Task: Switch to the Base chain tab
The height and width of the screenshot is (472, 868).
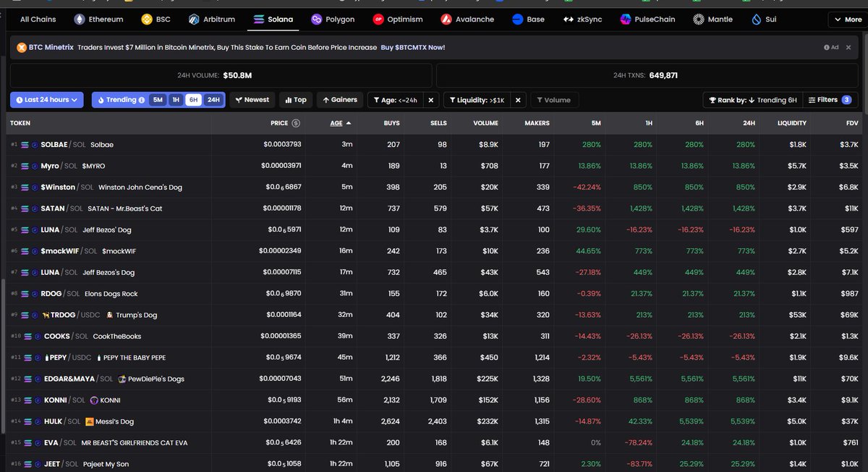Action: point(528,20)
